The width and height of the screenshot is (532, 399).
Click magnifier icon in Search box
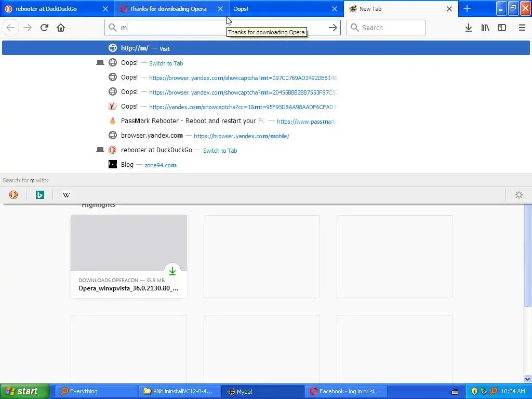coord(354,28)
